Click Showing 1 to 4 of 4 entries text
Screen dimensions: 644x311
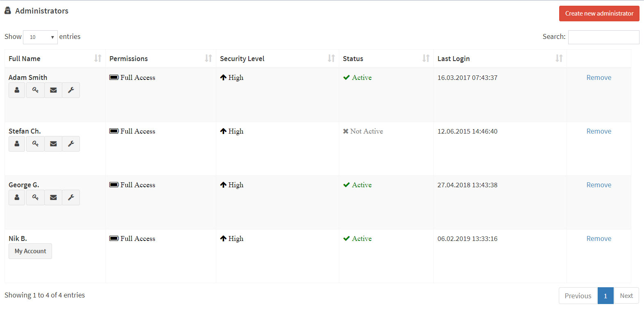click(45, 295)
